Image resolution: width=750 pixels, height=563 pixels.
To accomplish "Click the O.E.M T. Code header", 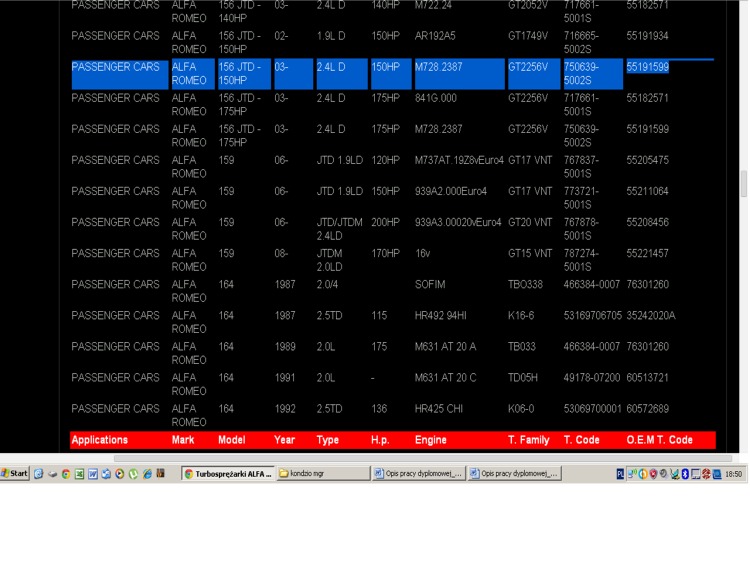I will coord(660,440).
